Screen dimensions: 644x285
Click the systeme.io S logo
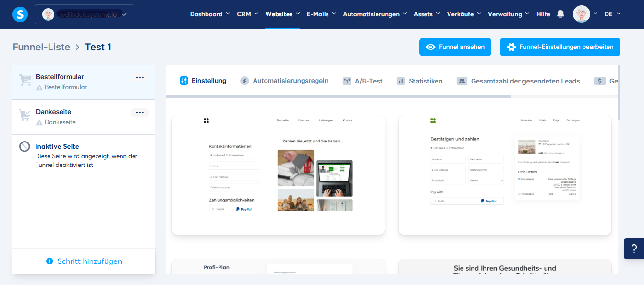point(20,14)
